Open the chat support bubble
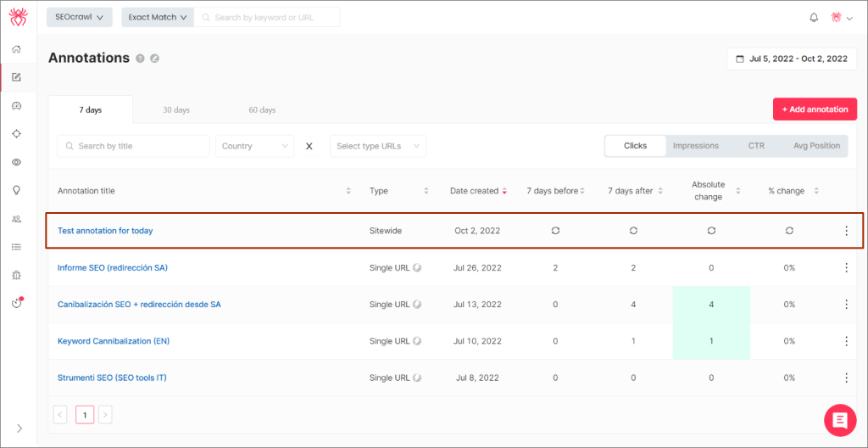868x448 pixels. click(x=840, y=420)
